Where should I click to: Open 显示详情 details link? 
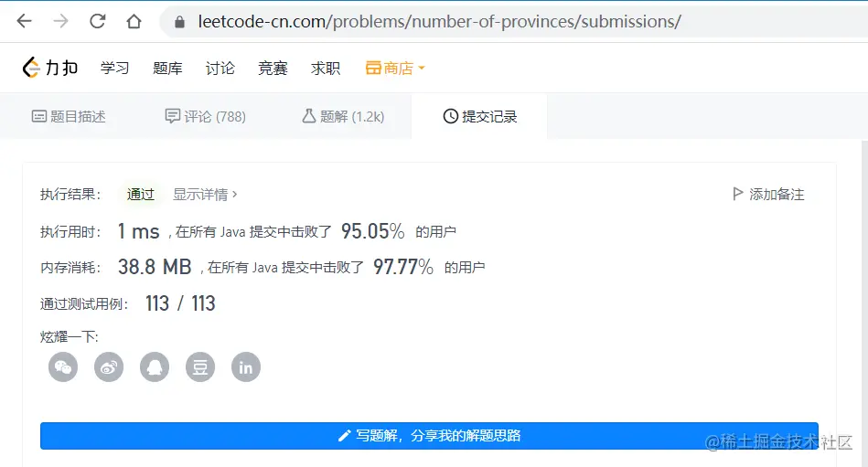coord(205,195)
